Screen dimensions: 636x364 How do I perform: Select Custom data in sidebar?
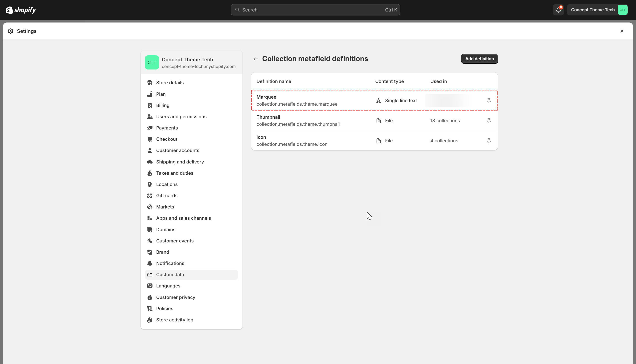(x=191, y=274)
